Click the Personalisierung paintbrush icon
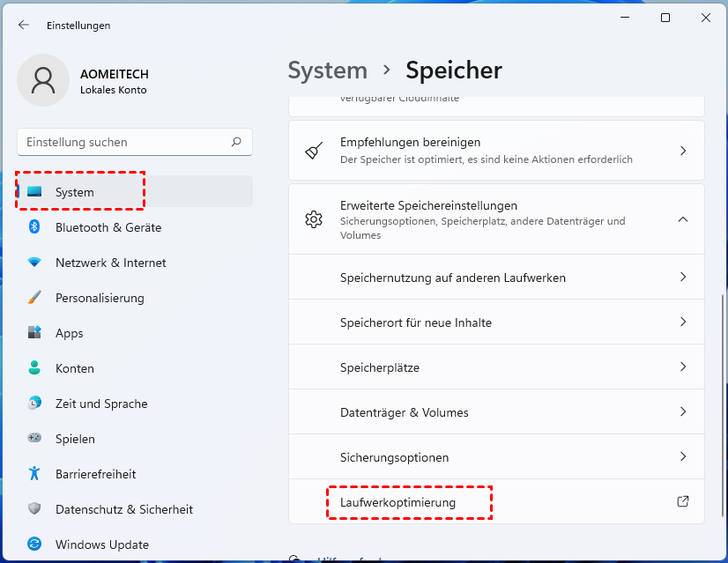Viewport: 728px width, 563px height. tap(34, 298)
